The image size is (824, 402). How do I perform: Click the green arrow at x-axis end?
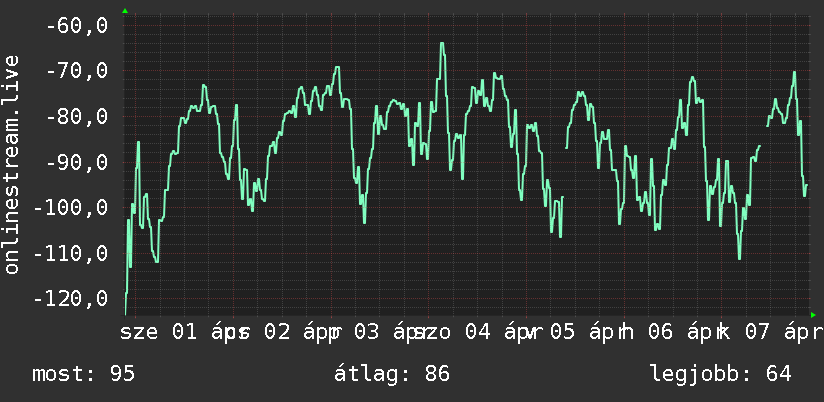[813, 315]
